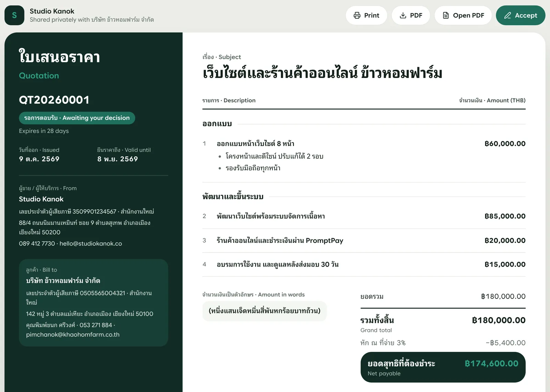The image size is (550, 392).
Task: Click the printer icon in Print button
Action: click(x=357, y=15)
